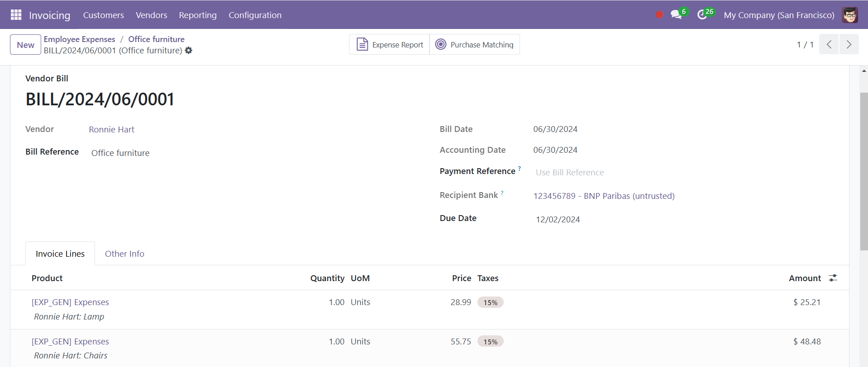Image resolution: width=868 pixels, height=367 pixels.
Task: Open the Expense Report smart button
Action: pos(389,44)
